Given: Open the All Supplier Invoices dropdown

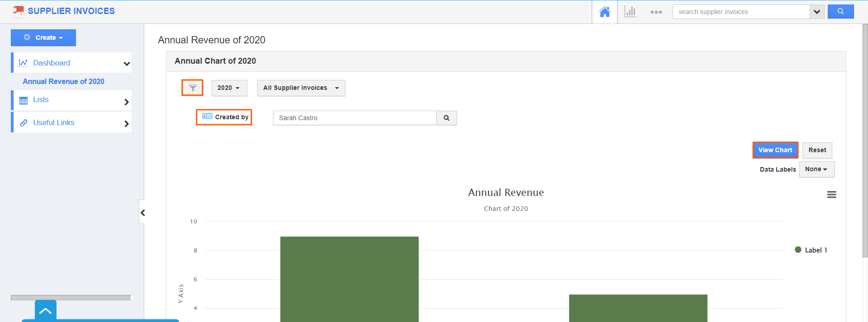Looking at the screenshot, I should click(301, 88).
